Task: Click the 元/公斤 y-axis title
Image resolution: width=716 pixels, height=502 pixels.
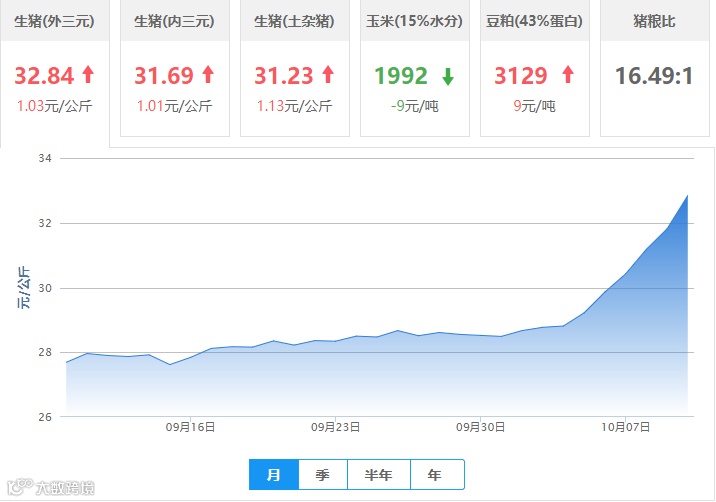Action: [x=23, y=288]
